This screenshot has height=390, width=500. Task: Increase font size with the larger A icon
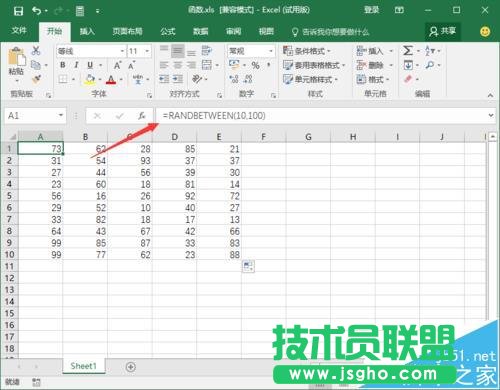[x=117, y=65]
